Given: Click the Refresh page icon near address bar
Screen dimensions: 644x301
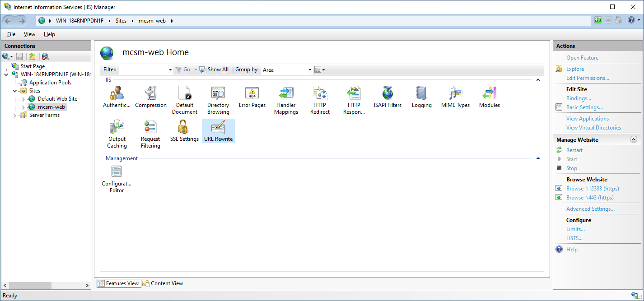Looking at the screenshot, I should 598,20.
